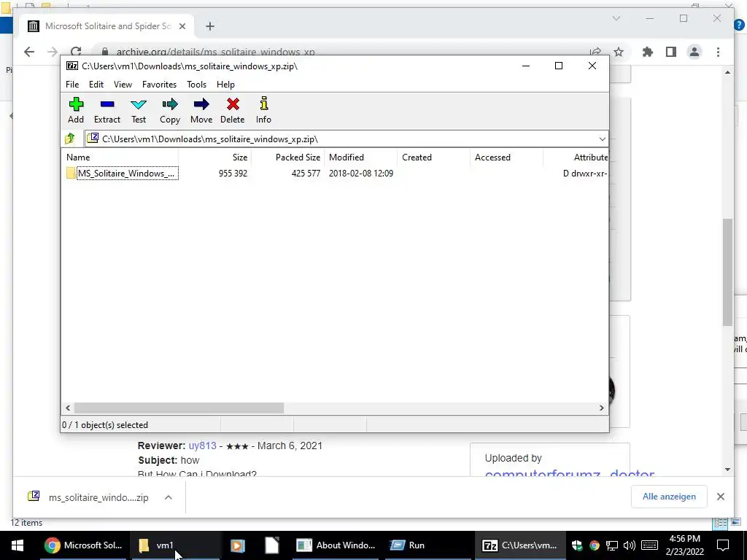Open the View menu
Screen dimensions: 747x560
pyautogui.click(x=123, y=85)
